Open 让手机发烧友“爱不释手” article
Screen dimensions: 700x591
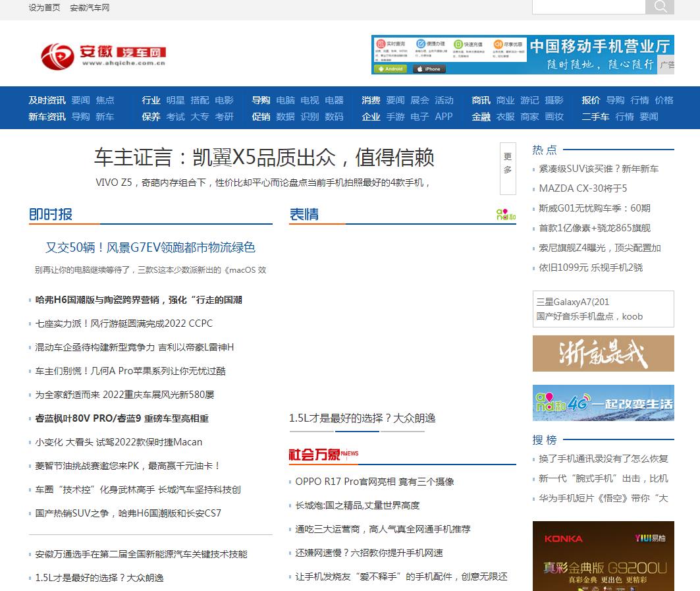point(401,577)
